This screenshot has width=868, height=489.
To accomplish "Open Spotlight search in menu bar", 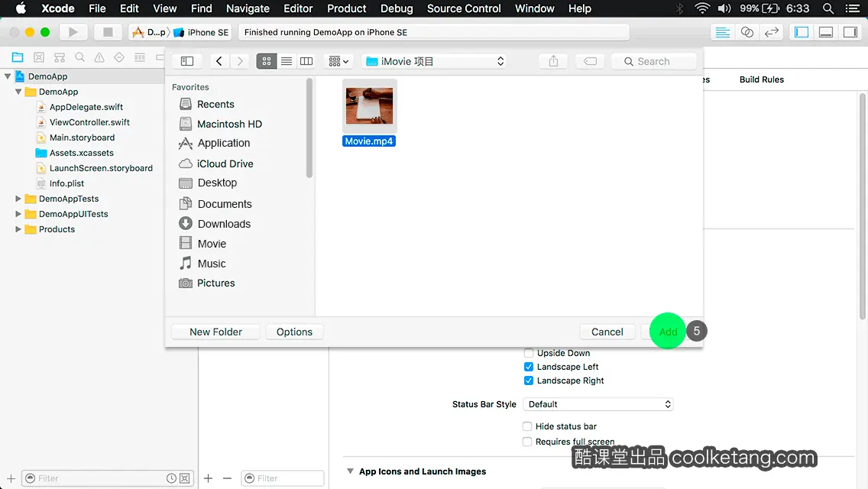I will 828,8.
